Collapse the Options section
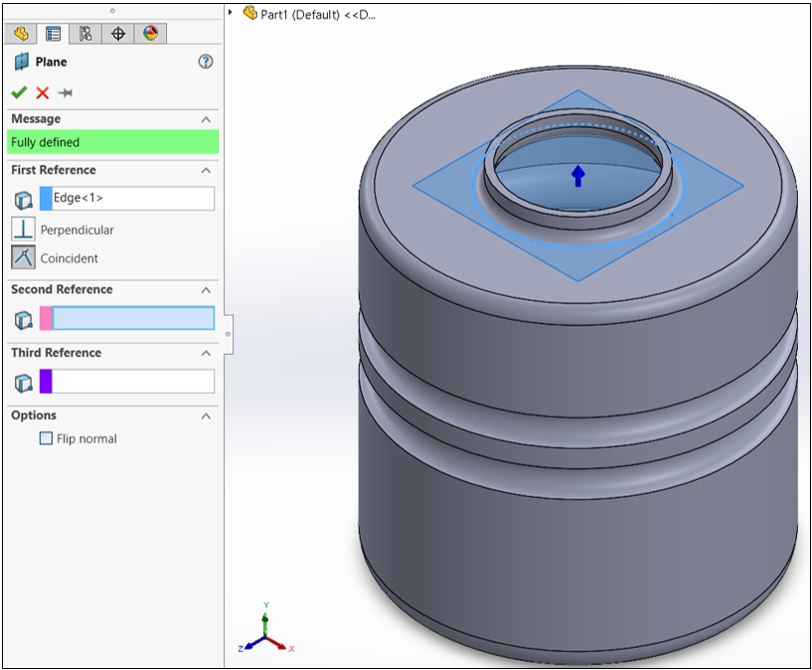The height and width of the screenshot is (670, 812). [206, 415]
